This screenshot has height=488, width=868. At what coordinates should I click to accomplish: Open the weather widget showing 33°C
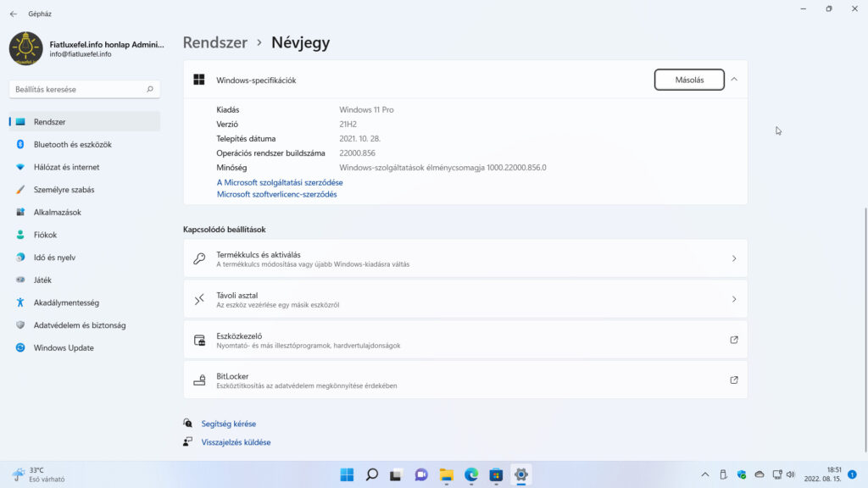point(39,474)
